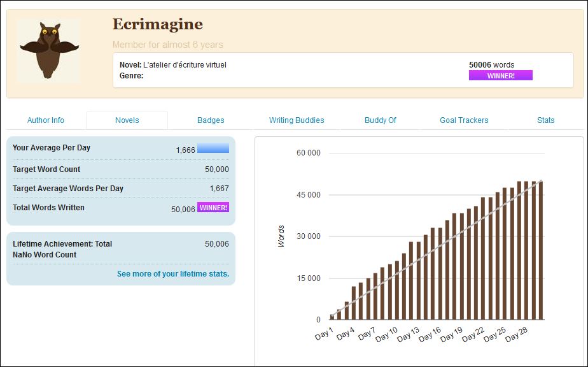The image size is (588, 367).
Task: Click the 50006 words count in header
Action: tap(491, 65)
